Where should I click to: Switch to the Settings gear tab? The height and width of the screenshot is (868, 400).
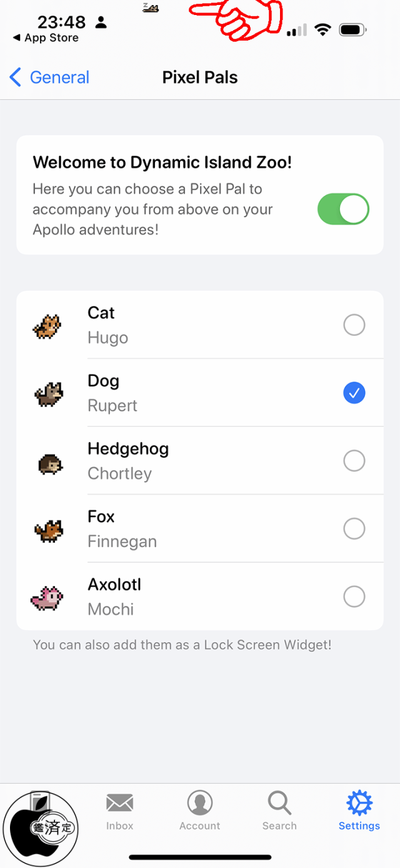tap(359, 811)
